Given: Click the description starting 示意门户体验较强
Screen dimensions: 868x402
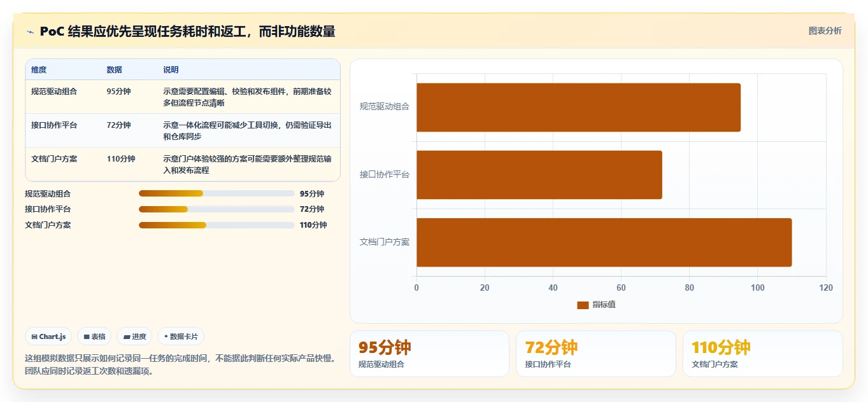Looking at the screenshot, I should coord(247,165).
